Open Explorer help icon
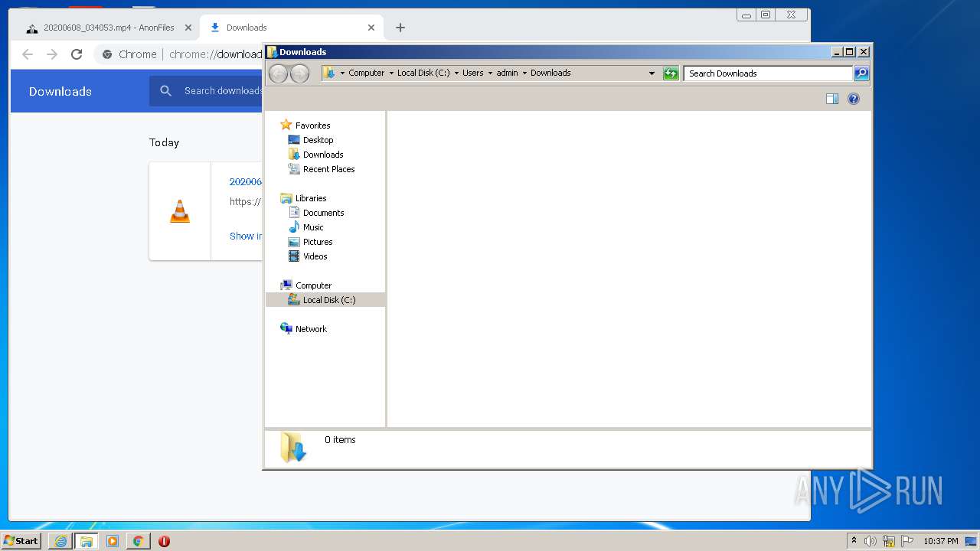 (x=854, y=99)
